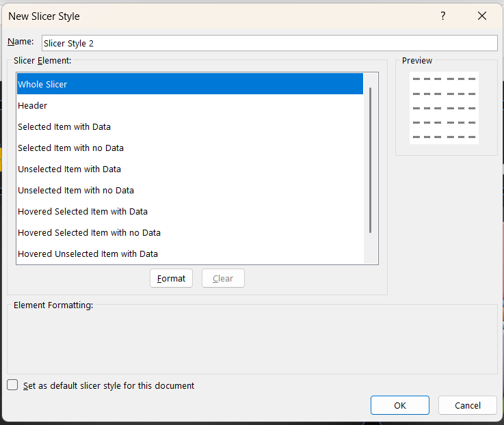The height and width of the screenshot is (425, 504).
Task: Pick Unselected Item with no Data
Action: 190,190
